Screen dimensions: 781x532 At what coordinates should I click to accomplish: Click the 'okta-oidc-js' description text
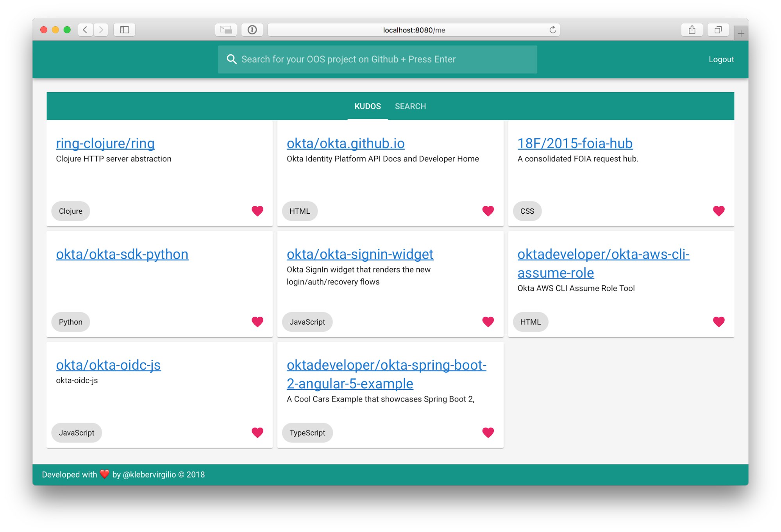(77, 380)
